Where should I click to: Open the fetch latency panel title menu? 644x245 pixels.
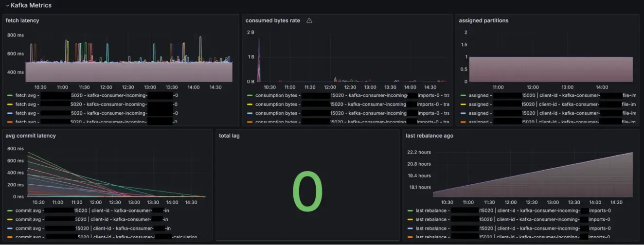click(x=22, y=21)
